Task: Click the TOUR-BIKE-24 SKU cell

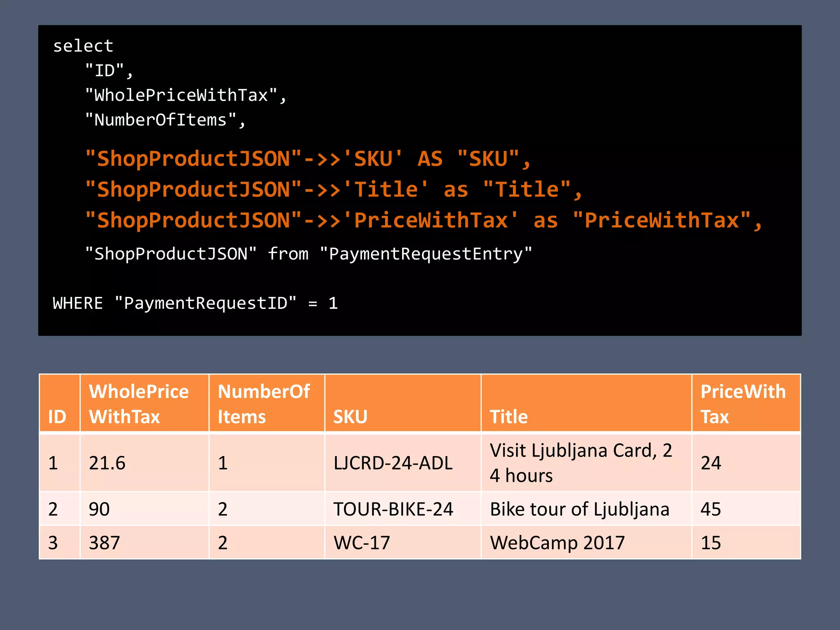Action: tap(393, 509)
